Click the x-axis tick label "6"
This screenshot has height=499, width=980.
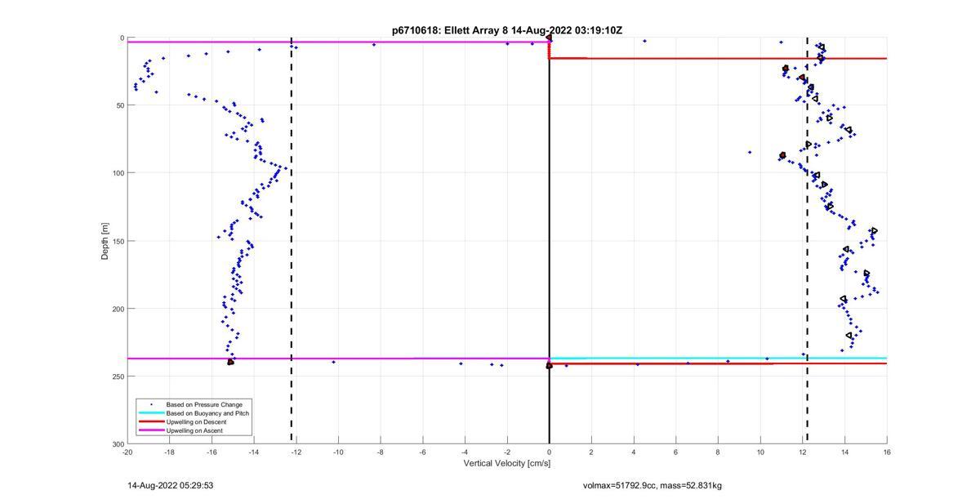pyautogui.click(x=675, y=452)
